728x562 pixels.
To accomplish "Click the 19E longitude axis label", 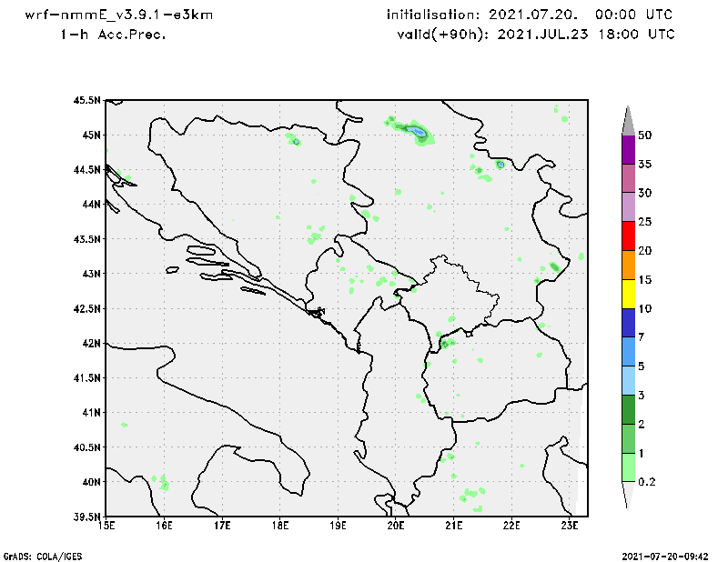I will point(338,526).
